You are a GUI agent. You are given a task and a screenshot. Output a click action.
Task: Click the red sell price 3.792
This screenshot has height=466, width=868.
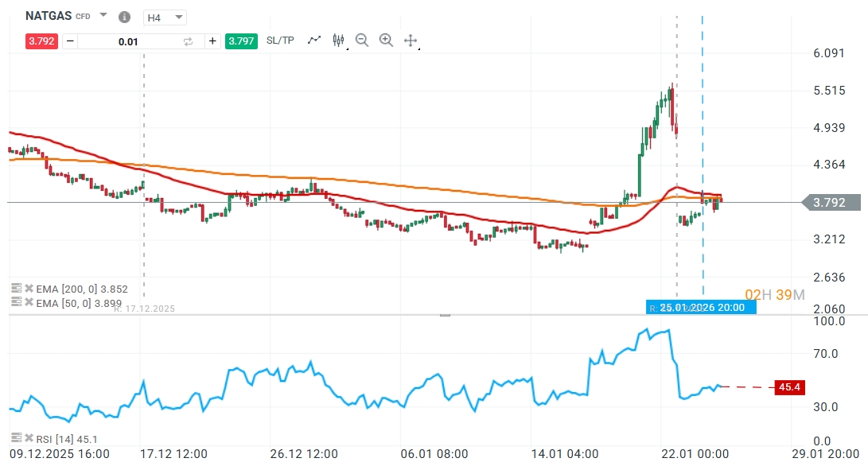pos(41,41)
